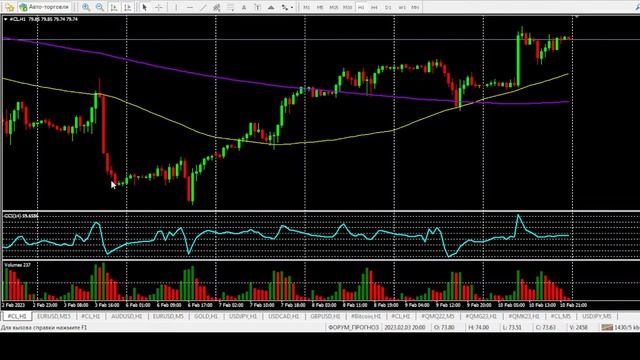
Task: Open the #Bitcoin,H1 chart tab
Action: pyautogui.click(x=366, y=316)
